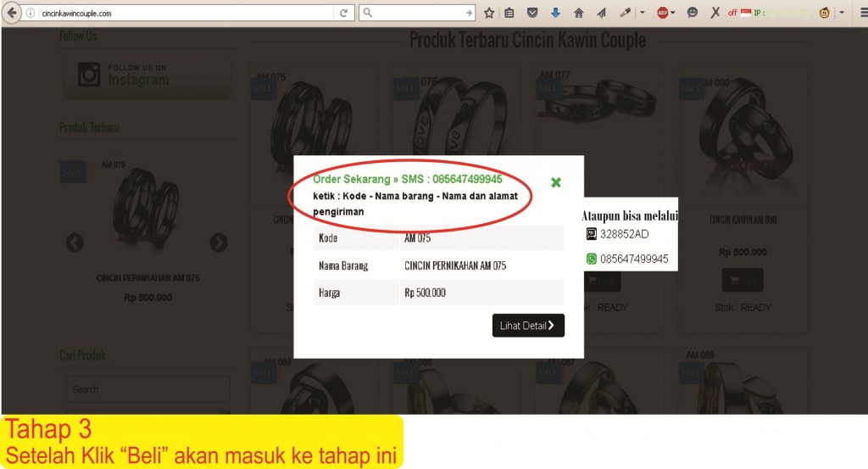The width and height of the screenshot is (868, 469).
Task: Show next product in sidebar carousel
Action: click(x=219, y=242)
